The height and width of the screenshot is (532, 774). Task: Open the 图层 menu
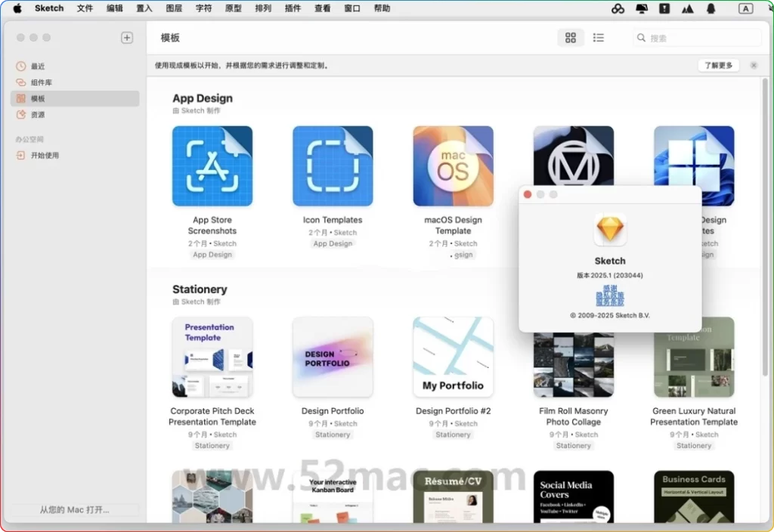click(174, 8)
